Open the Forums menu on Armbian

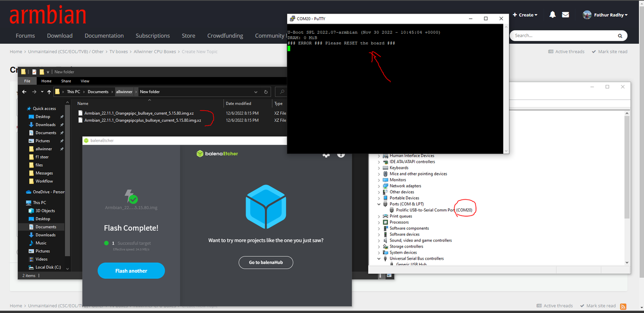(x=25, y=36)
